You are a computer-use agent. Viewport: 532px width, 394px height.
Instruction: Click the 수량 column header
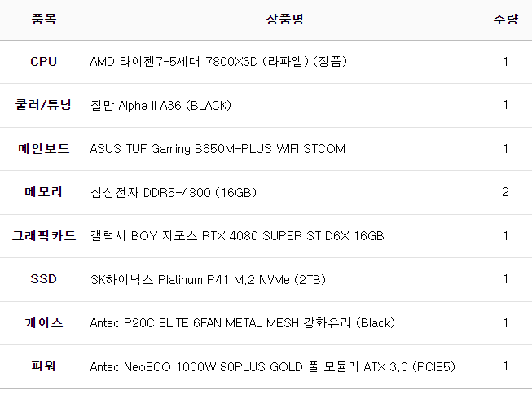(505, 19)
